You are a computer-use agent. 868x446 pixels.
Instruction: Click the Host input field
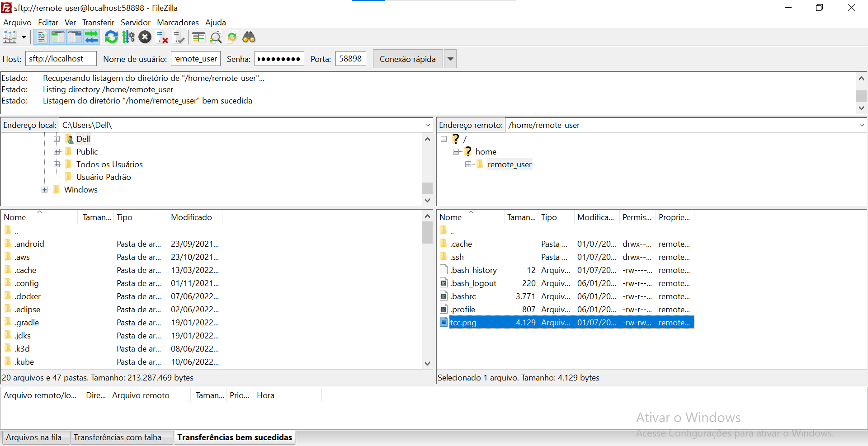coord(61,59)
